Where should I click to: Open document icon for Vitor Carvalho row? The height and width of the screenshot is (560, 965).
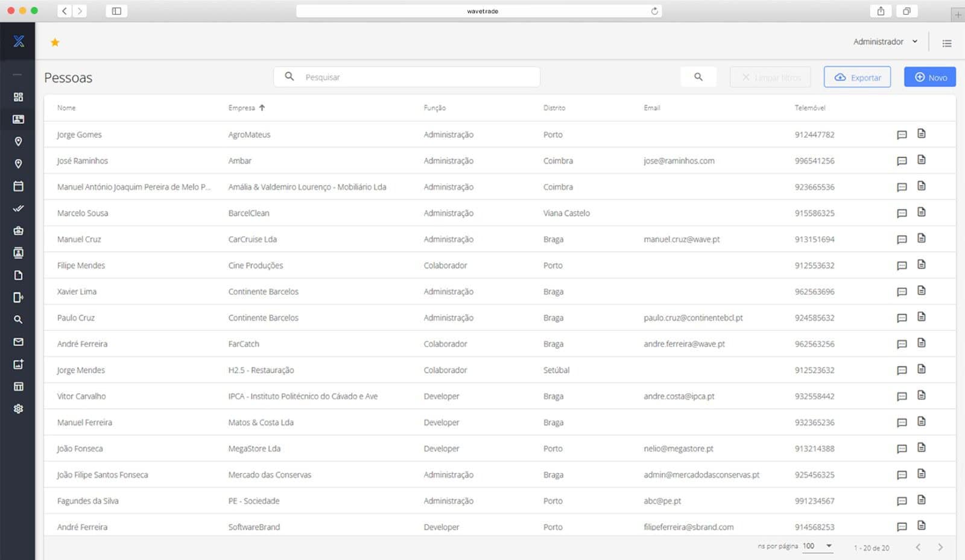[x=922, y=395]
